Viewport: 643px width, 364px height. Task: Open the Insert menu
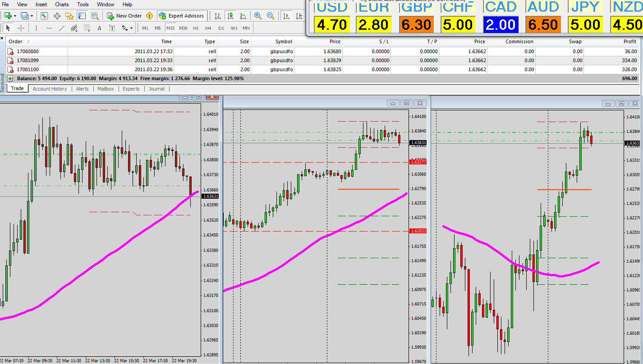click(x=41, y=5)
